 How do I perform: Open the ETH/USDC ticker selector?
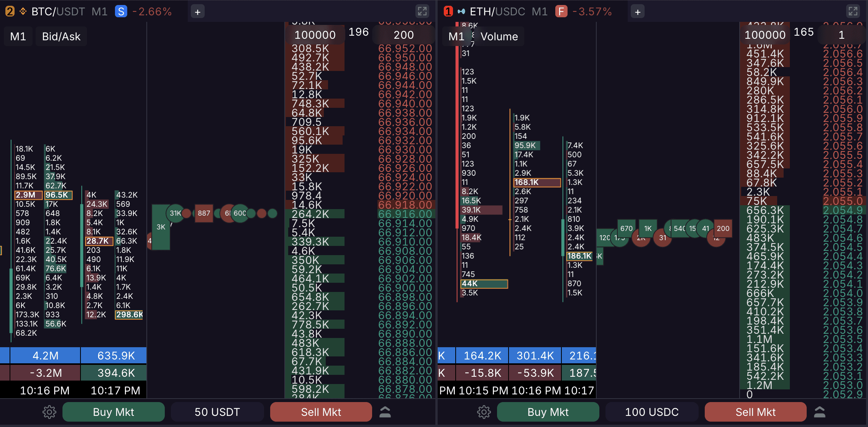tap(497, 12)
